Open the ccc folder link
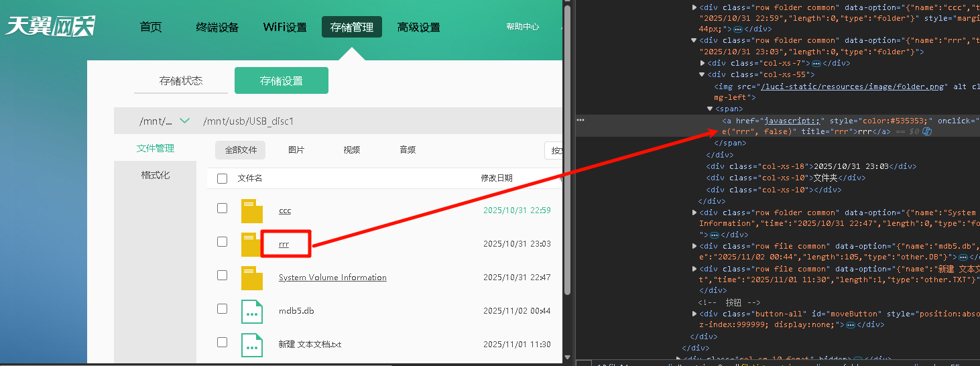 pos(285,210)
